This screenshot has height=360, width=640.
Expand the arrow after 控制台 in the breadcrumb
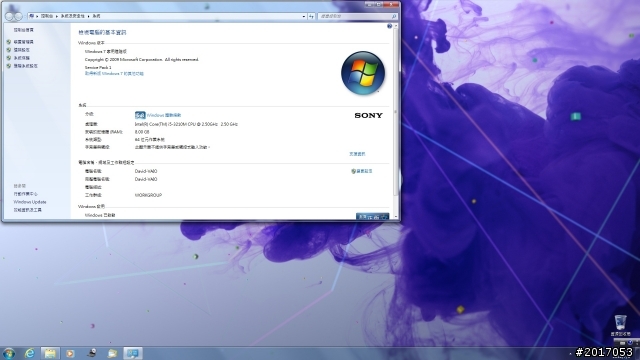point(57,16)
